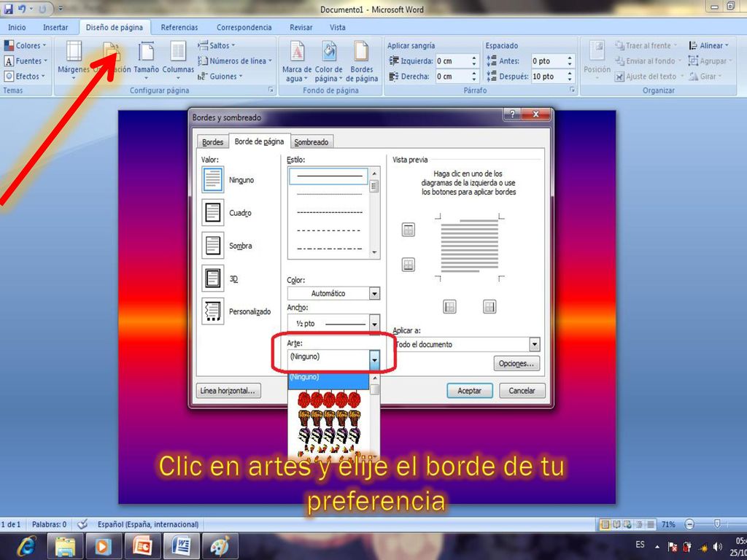Screen dimensions: 747x560
Task: Click Bordes de página ribbon button
Action: point(362,61)
